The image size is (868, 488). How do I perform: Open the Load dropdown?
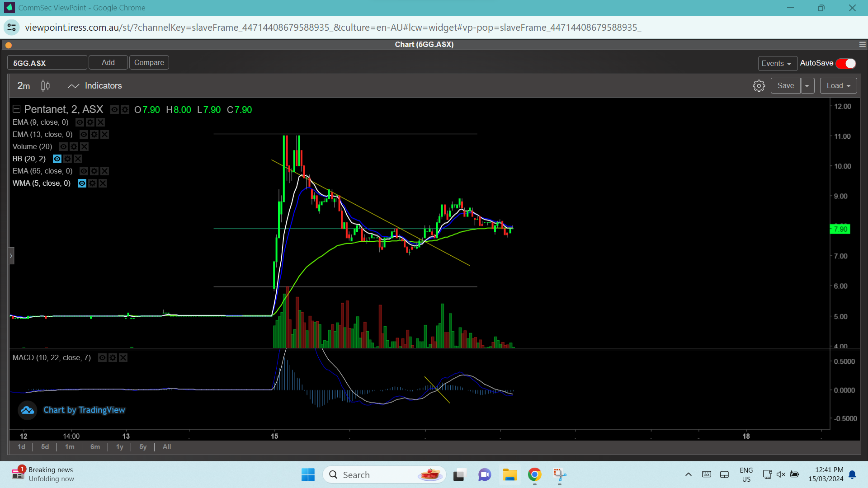[838, 86]
